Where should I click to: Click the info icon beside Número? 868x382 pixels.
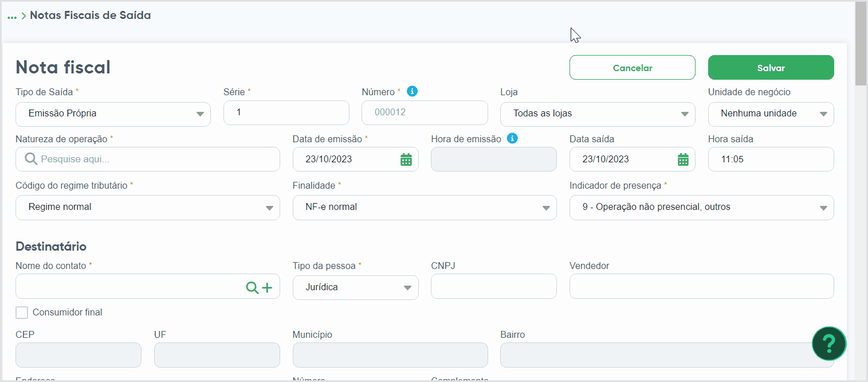pyautogui.click(x=412, y=91)
